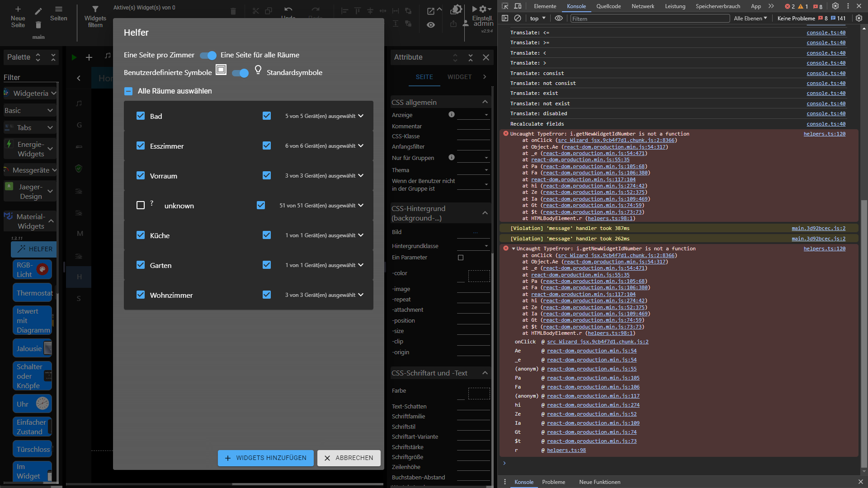Uncheck the Bad room checkbox
Image resolution: width=868 pixels, height=488 pixels.
pyautogui.click(x=141, y=116)
